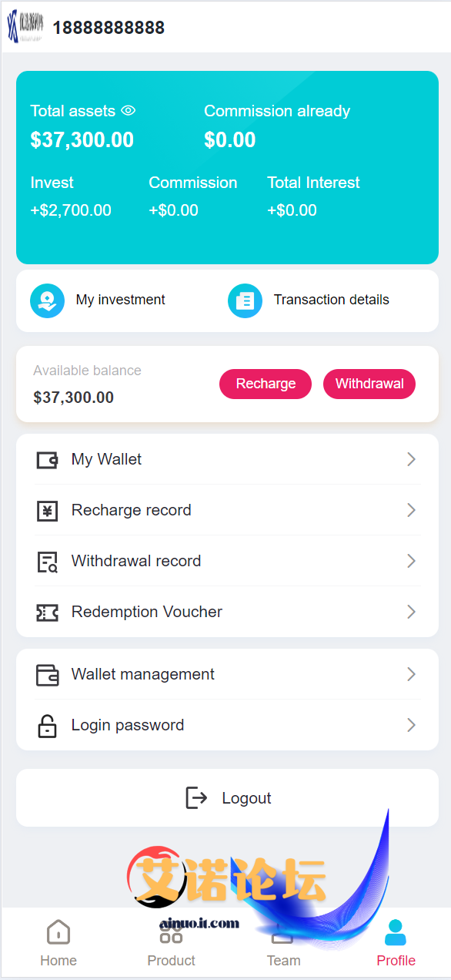Tap the pink Recharge button
451x980 pixels.
point(266,384)
